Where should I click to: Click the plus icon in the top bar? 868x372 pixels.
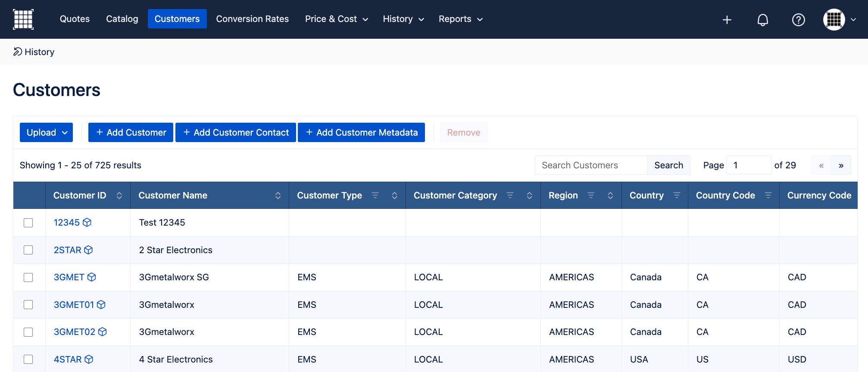coord(727,20)
